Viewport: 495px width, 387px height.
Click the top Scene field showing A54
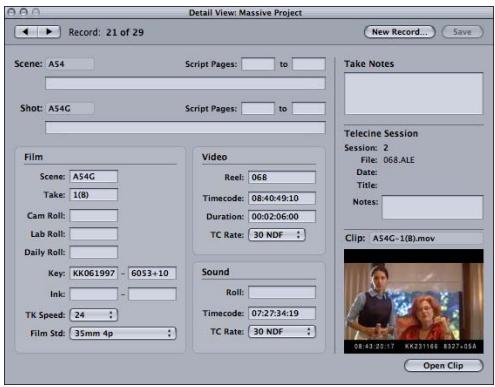70,64
